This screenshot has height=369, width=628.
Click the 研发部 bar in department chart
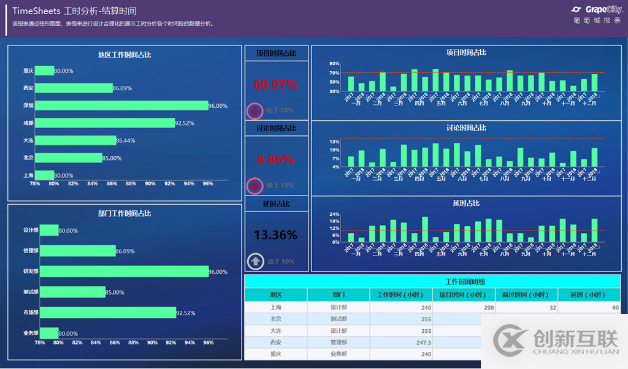coord(125,271)
